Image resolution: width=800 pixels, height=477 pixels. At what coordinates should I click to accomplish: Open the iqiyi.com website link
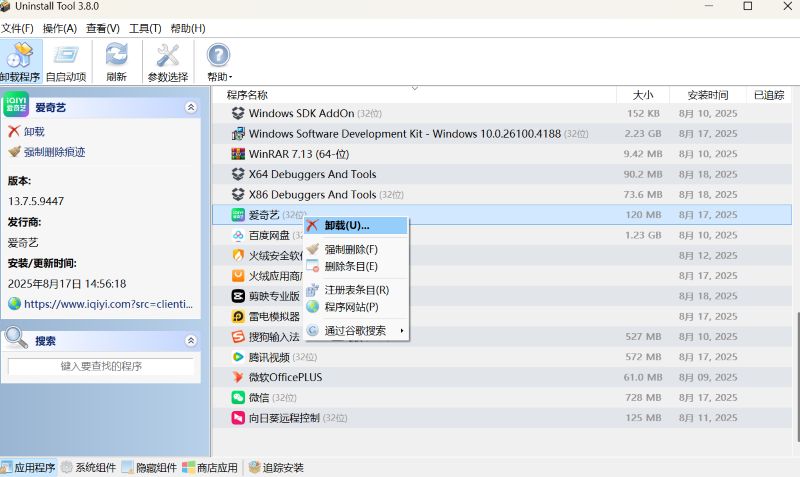pos(109,304)
